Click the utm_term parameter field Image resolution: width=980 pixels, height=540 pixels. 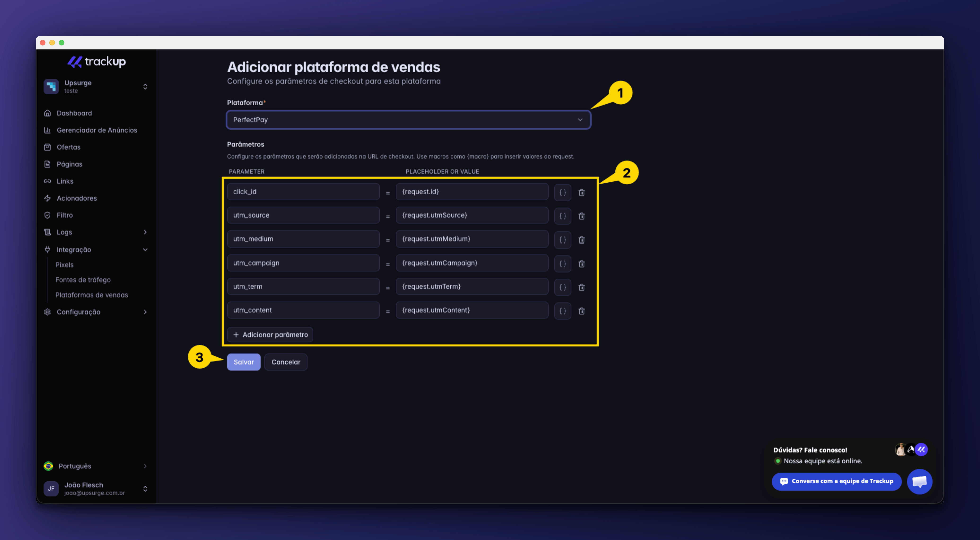[x=303, y=286]
